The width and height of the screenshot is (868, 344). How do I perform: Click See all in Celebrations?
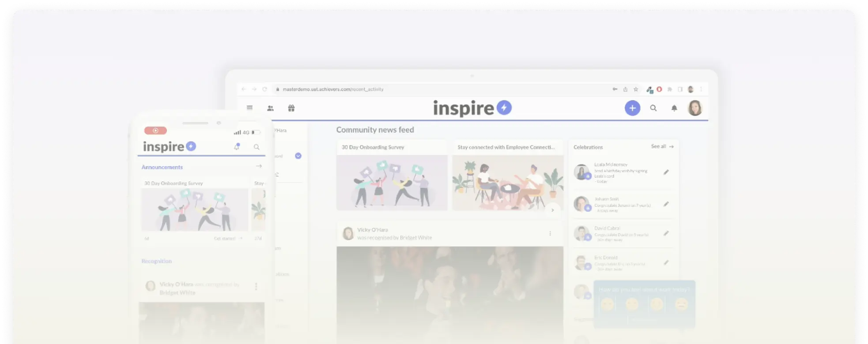tap(662, 146)
